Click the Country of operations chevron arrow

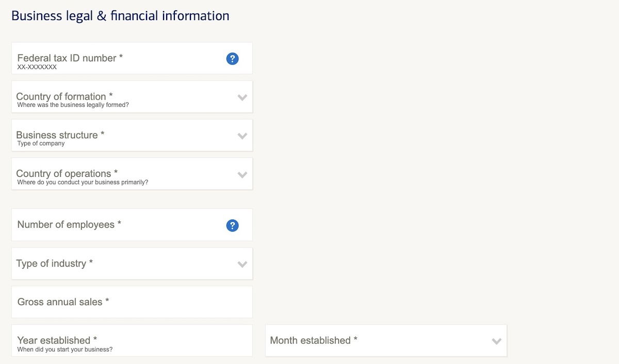pos(242,175)
